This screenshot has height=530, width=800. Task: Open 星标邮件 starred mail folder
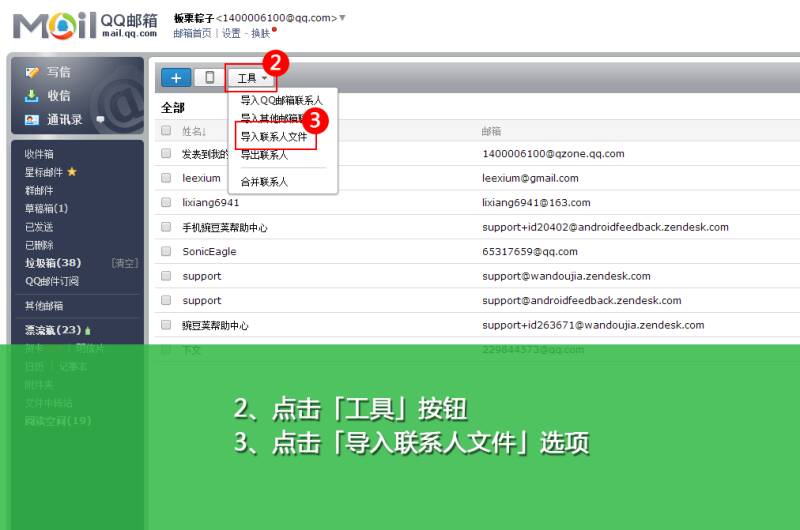[43, 172]
